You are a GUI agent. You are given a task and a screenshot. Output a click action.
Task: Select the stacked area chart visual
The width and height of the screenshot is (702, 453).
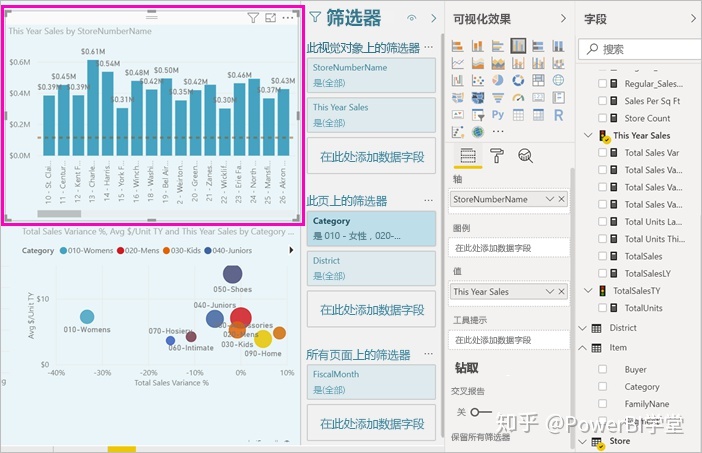pyautogui.click(x=498, y=63)
